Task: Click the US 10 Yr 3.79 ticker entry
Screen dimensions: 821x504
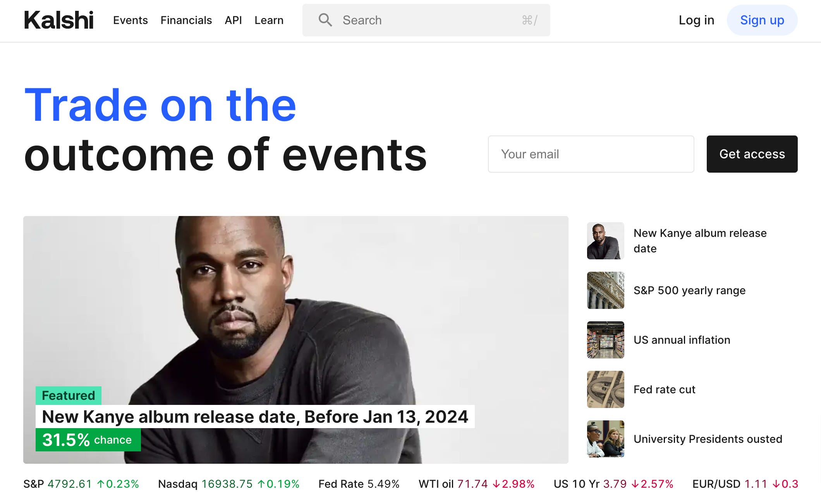Action: 613,484
